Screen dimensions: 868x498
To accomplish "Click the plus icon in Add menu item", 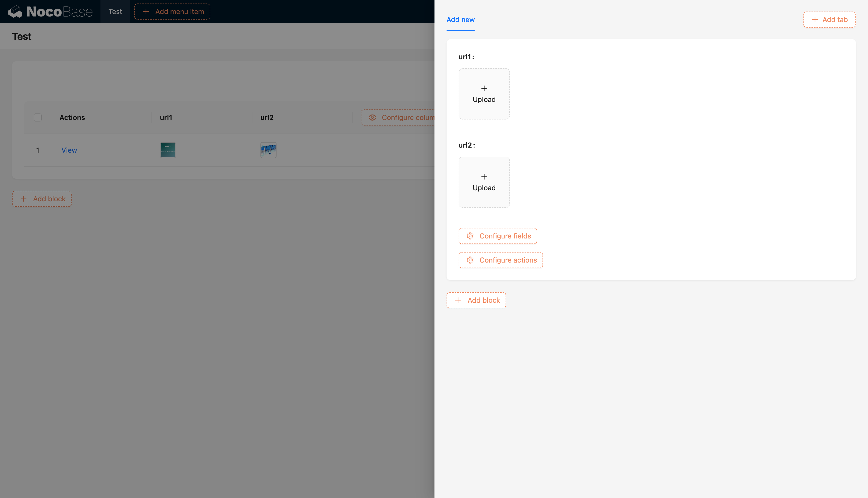I will [146, 12].
